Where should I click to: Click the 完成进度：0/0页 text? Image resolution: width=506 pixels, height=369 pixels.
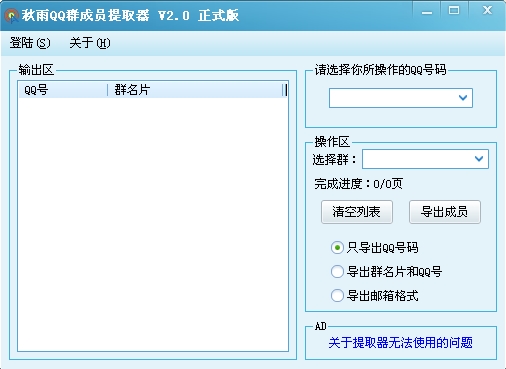358,184
